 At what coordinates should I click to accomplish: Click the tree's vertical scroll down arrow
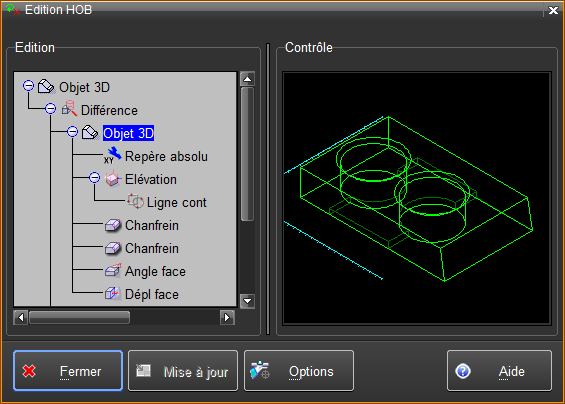[x=248, y=301]
